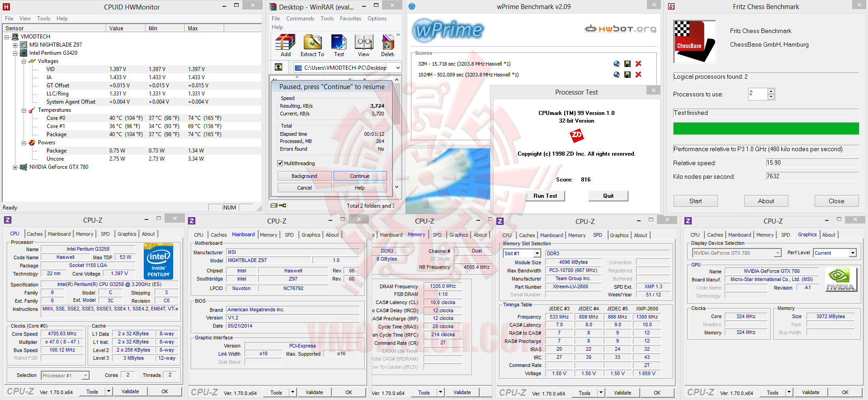Viewport: 868px width, 400px height.
Task: Click the Intel inside Pentium logo in CPU-Z
Action: click(158, 261)
